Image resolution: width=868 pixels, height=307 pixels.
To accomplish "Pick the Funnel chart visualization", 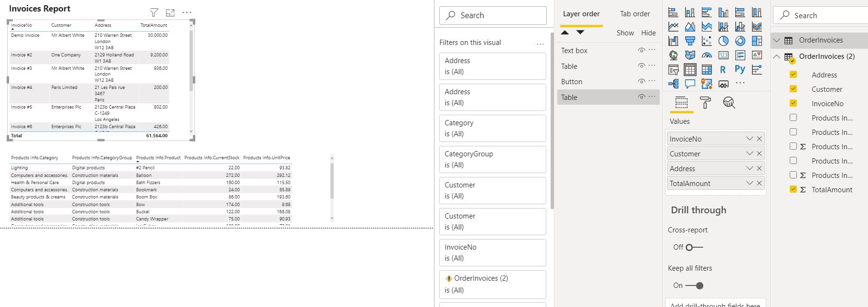I will [690, 41].
